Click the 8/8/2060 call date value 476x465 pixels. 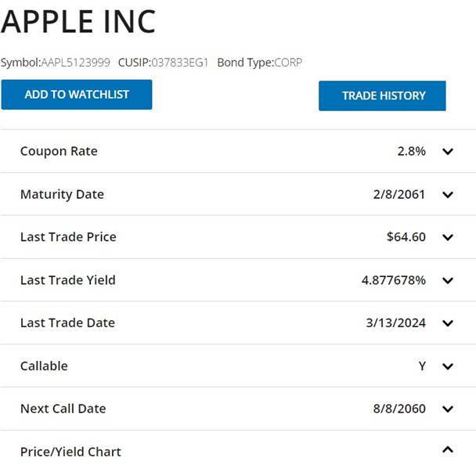click(399, 409)
